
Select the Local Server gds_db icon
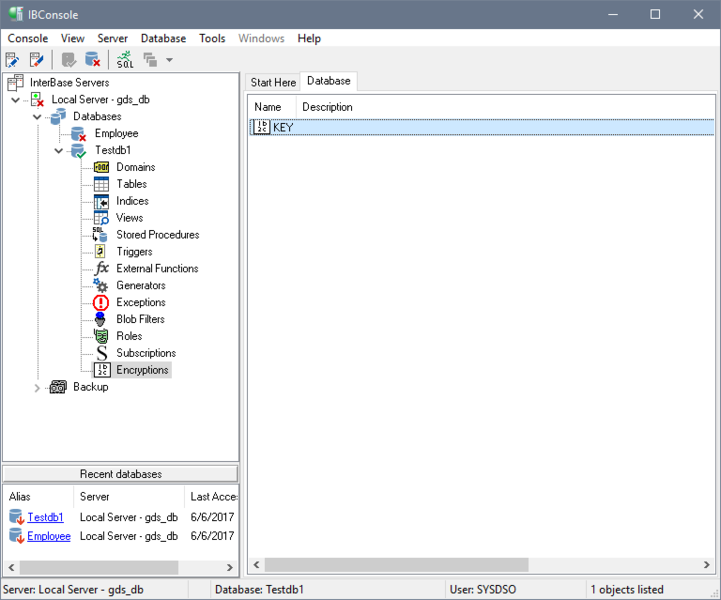[x=37, y=99]
